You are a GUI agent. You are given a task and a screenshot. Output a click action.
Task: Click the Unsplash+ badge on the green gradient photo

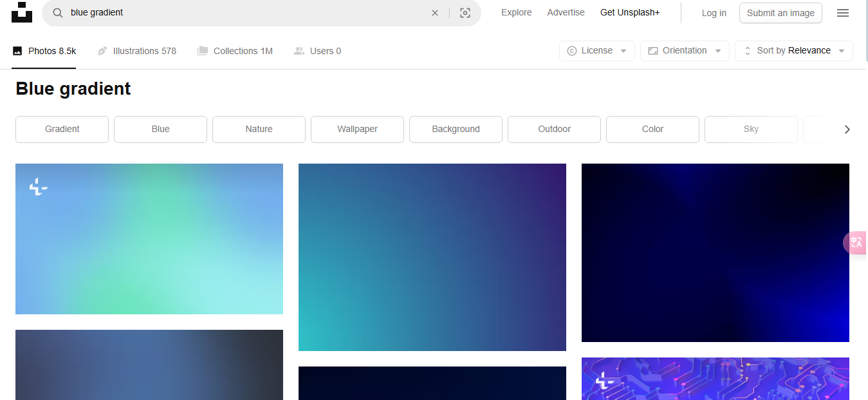[x=39, y=187]
